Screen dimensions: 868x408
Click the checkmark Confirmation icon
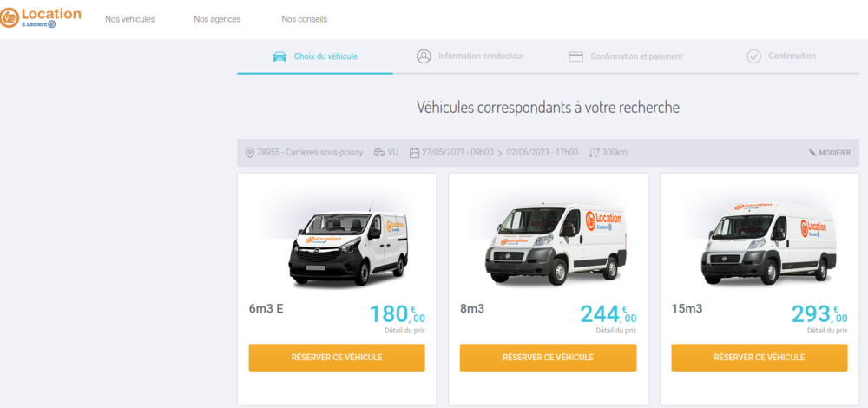click(754, 56)
